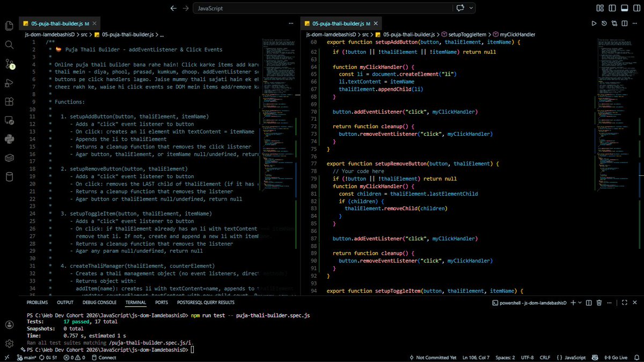The image size is (644, 362).
Task: Open the Search view in activity bar
Action: [9, 45]
